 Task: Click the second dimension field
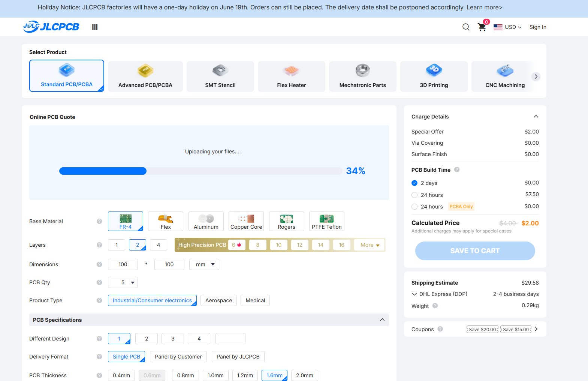(x=169, y=264)
